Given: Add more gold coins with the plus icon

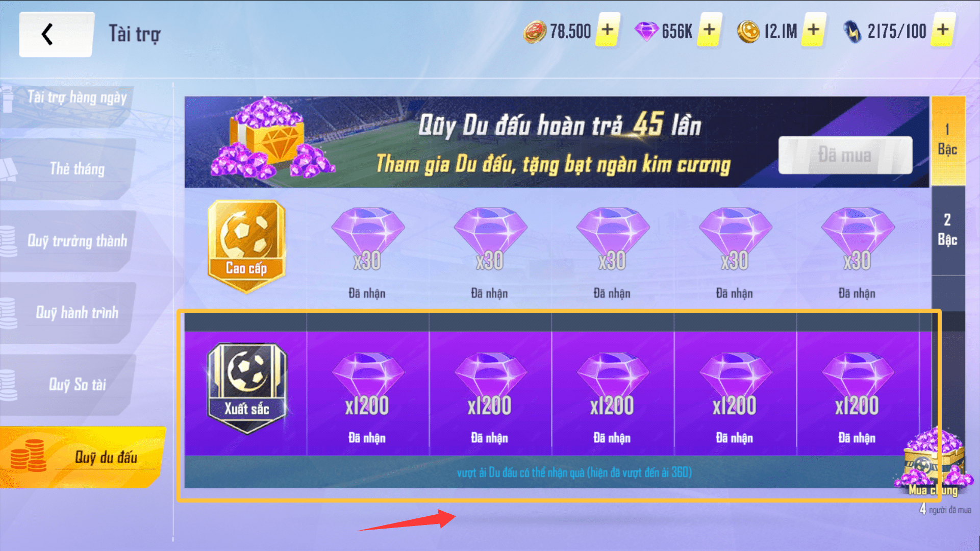Looking at the screenshot, I should tap(607, 30).
